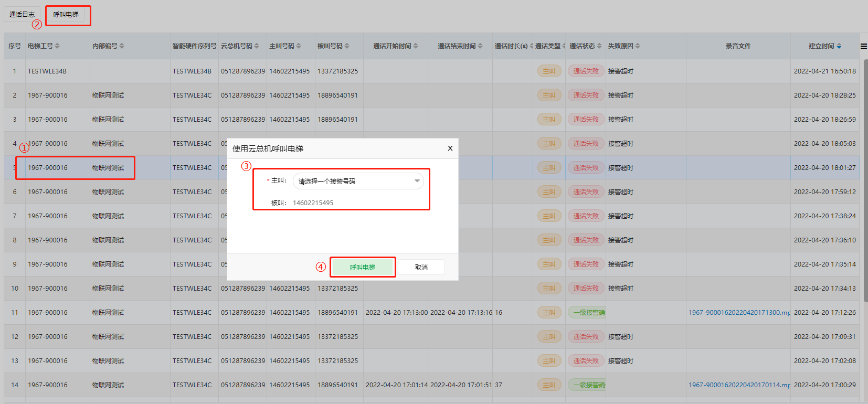
Task: Click 主叫 tag in row 1
Action: (549, 71)
